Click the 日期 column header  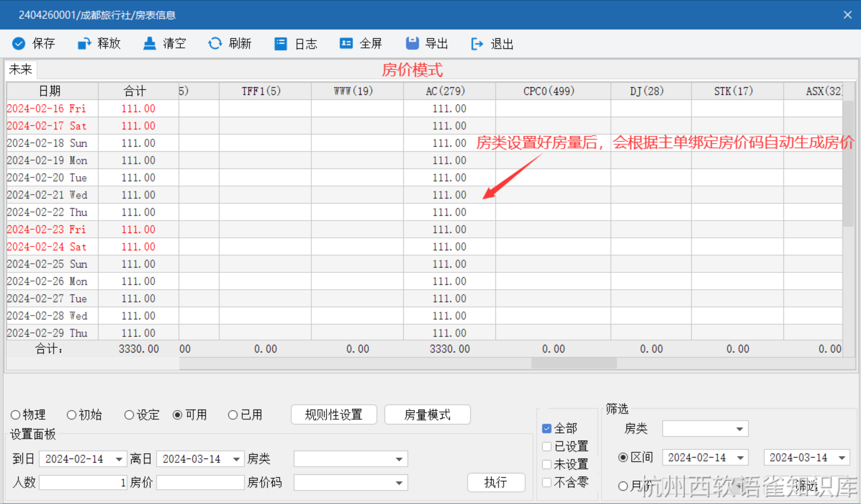coord(52,91)
